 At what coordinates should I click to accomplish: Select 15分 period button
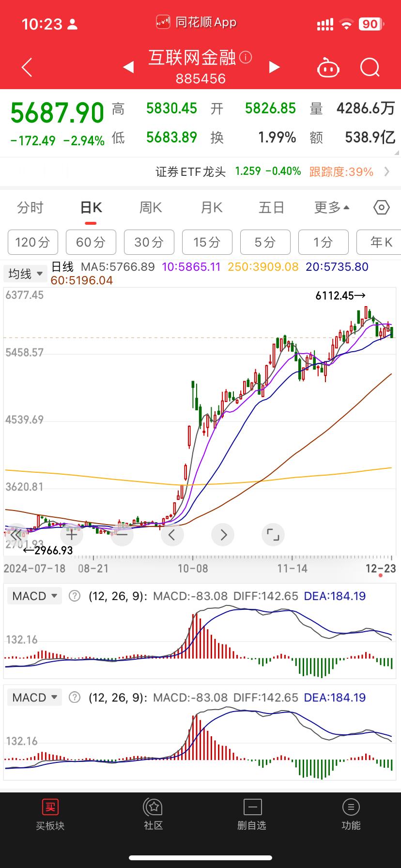point(207,242)
